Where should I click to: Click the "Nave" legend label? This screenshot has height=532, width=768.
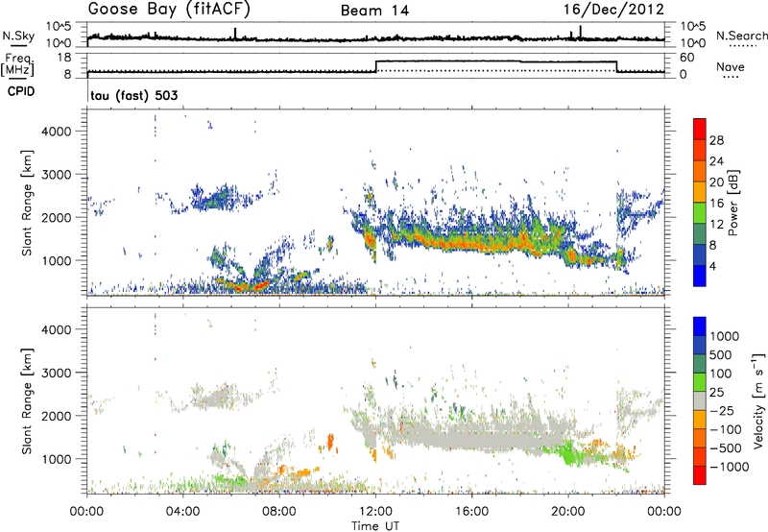pos(731,66)
